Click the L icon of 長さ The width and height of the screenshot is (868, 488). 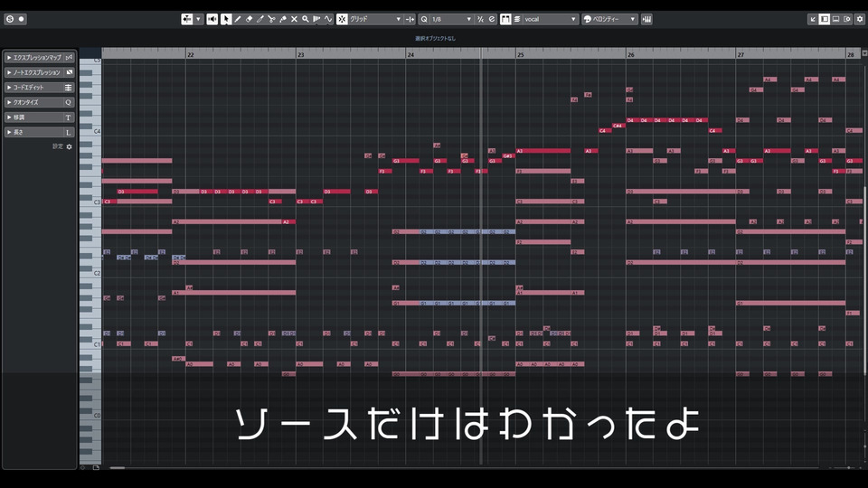(69, 132)
